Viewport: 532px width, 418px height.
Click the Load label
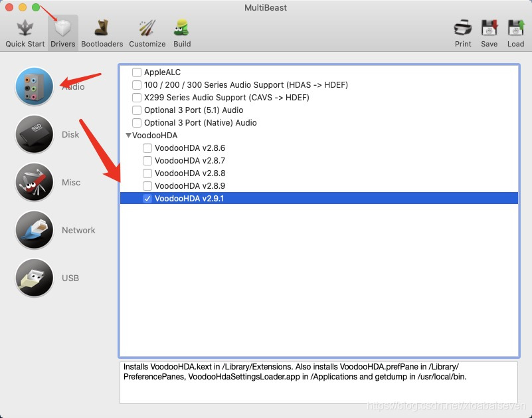515,44
